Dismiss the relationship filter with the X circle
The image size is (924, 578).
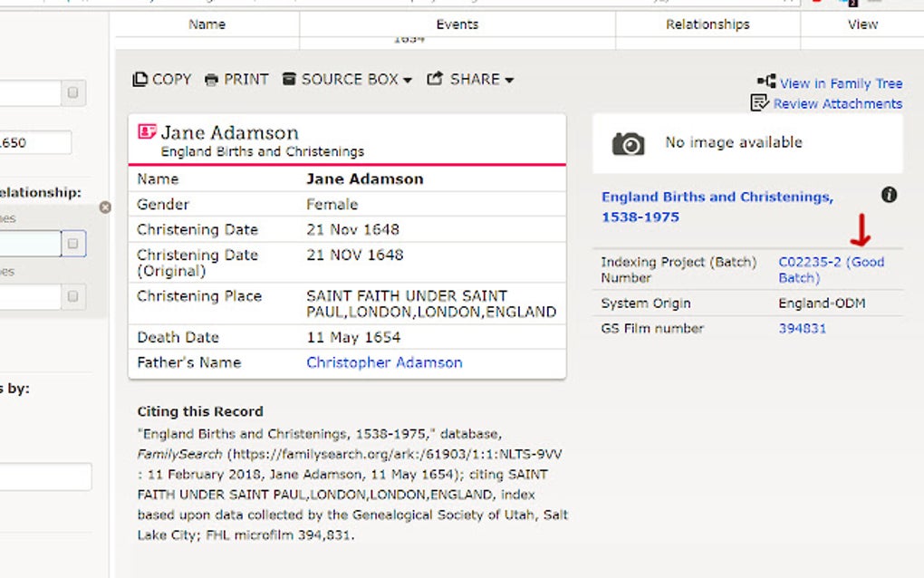click(105, 207)
